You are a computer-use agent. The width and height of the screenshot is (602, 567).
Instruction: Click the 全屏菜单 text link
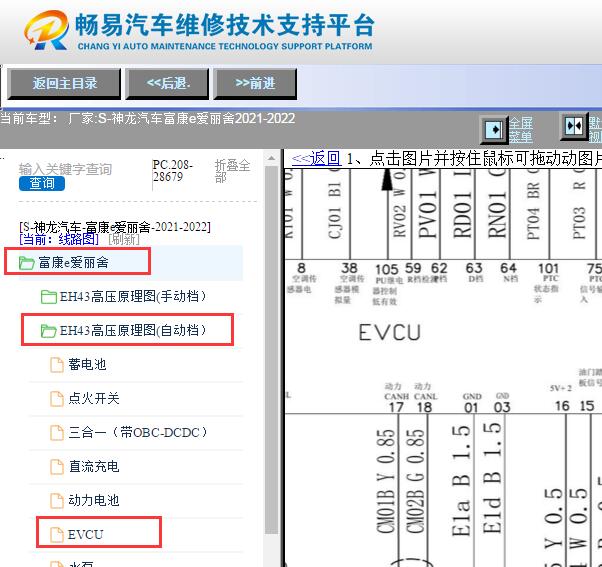pos(521,130)
